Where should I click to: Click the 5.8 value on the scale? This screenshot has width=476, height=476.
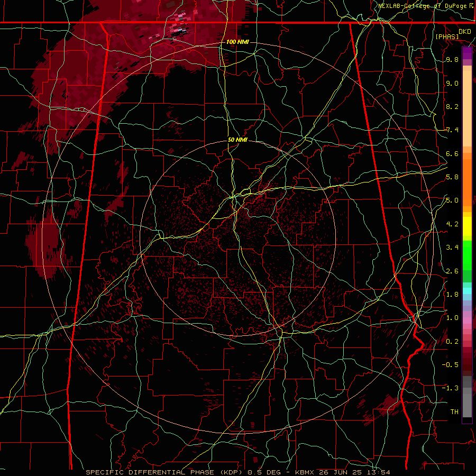[x=452, y=177]
